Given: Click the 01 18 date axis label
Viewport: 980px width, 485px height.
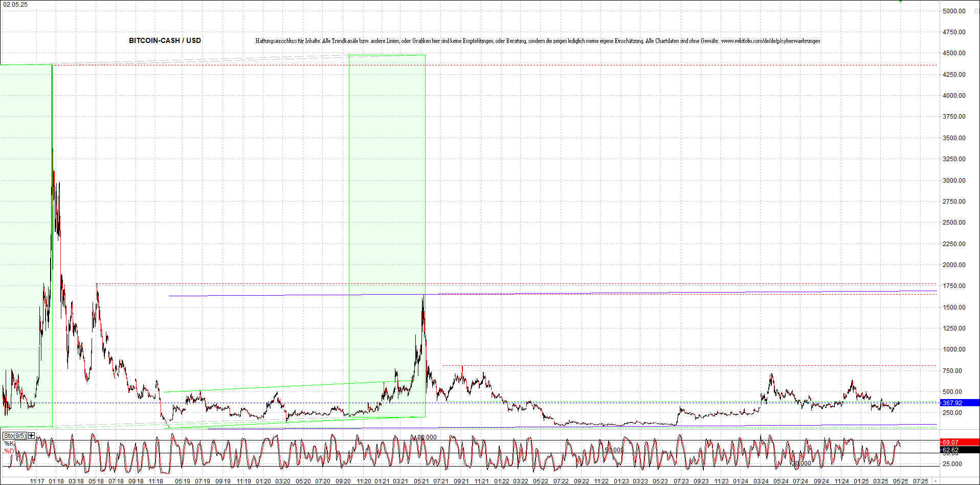Looking at the screenshot, I should tap(56, 481).
